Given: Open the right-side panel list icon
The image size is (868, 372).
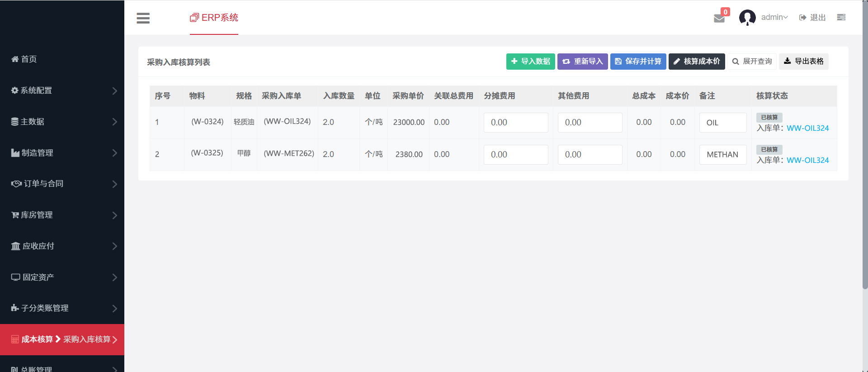Looking at the screenshot, I should click(841, 17).
